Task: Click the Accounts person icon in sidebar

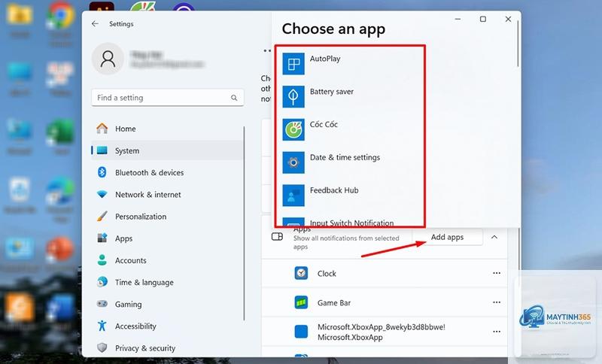Action: tap(102, 260)
